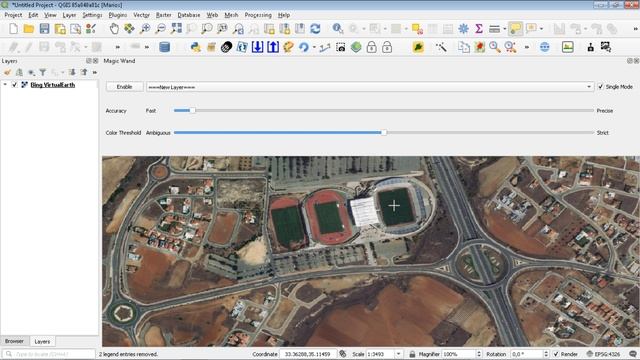The height and width of the screenshot is (360, 640).
Task: Open the Plugins menu
Action: click(118, 15)
